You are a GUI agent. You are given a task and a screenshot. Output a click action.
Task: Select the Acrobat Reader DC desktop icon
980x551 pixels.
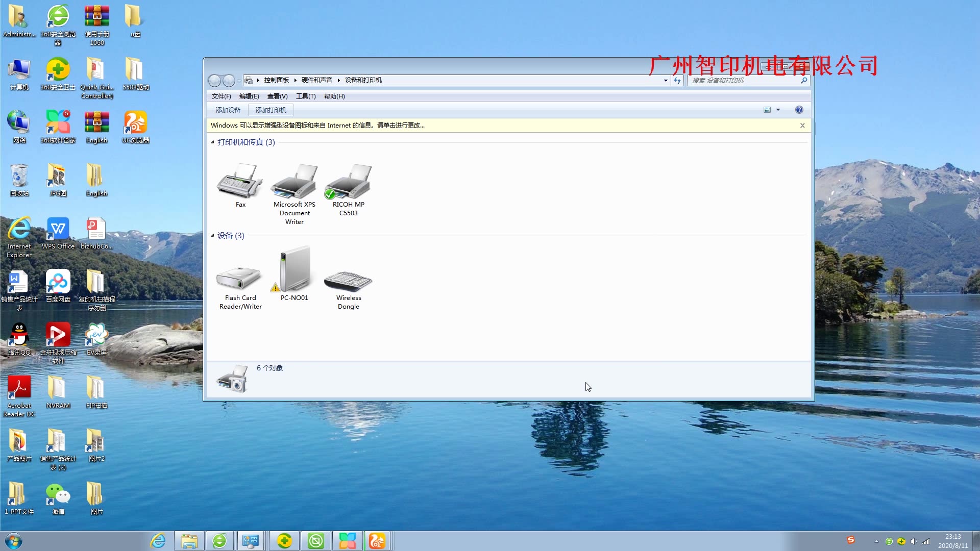(19, 396)
